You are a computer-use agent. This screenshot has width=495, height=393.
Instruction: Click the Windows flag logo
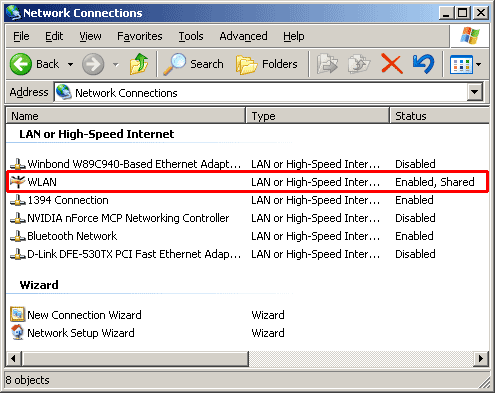(x=469, y=35)
